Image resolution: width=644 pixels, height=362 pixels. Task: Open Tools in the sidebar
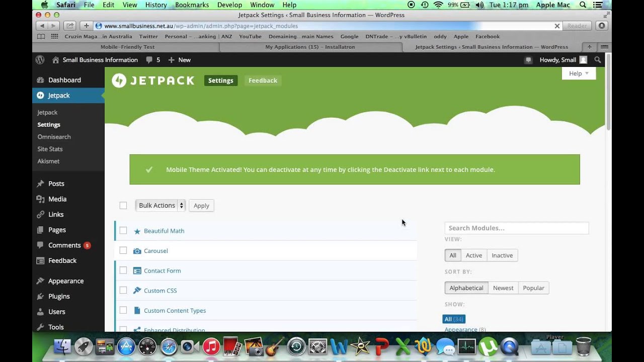point(56,327)
